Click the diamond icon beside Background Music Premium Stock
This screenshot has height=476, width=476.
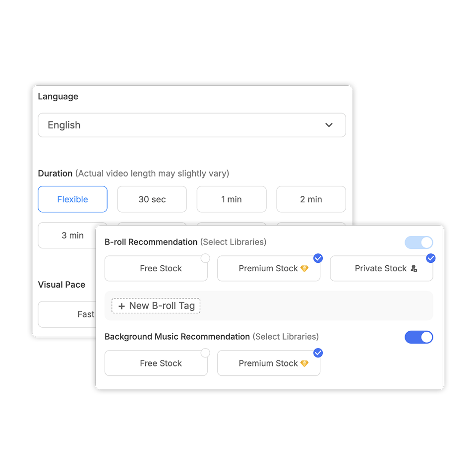305,363
